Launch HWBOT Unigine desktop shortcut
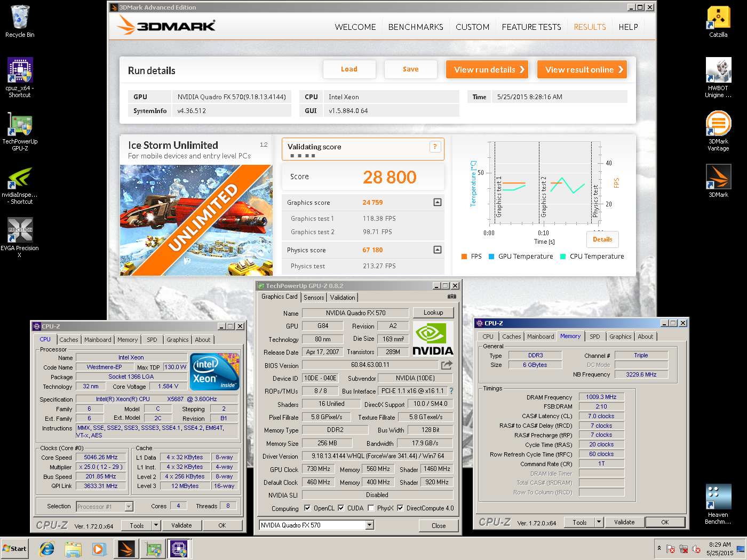This screenshot has height=560, width=747. coord(718,78)
